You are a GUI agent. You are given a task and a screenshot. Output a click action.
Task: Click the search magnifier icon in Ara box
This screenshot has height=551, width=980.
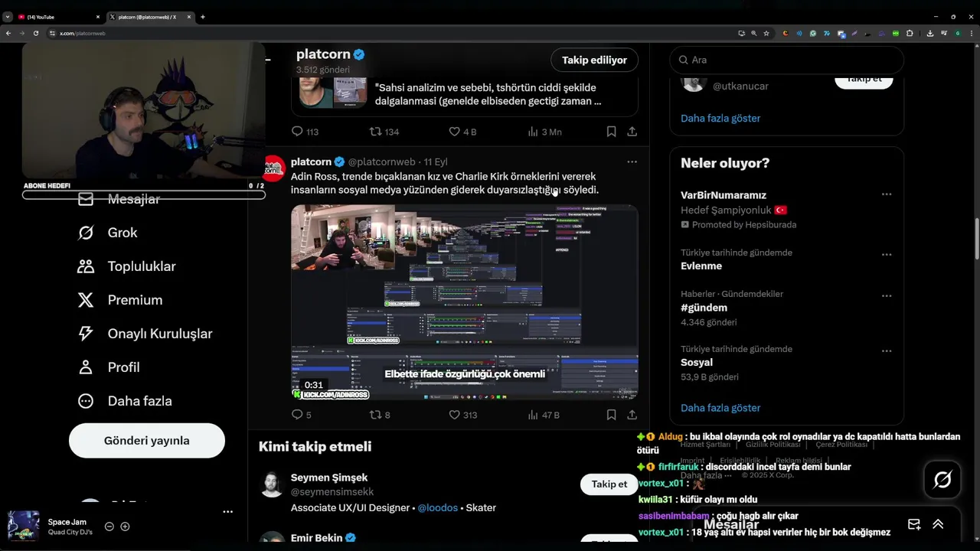pyautogui.click(x=683, y=60)
